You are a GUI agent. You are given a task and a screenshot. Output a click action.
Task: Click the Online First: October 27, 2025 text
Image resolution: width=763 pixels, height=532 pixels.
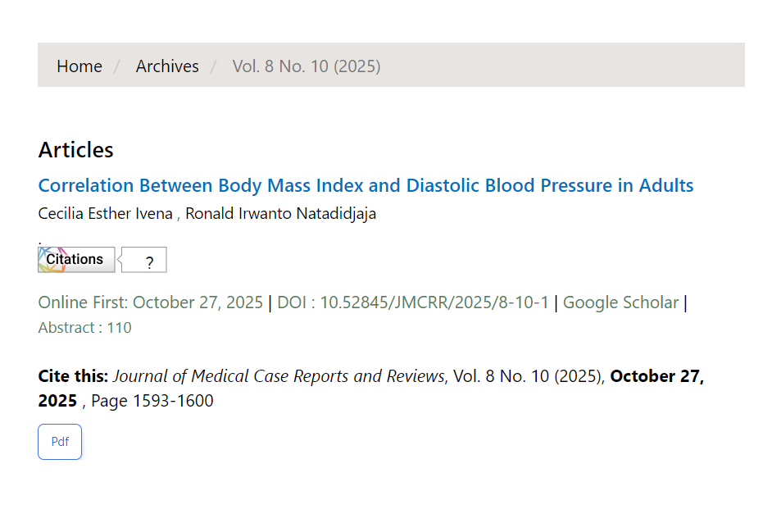coord(151,302)
